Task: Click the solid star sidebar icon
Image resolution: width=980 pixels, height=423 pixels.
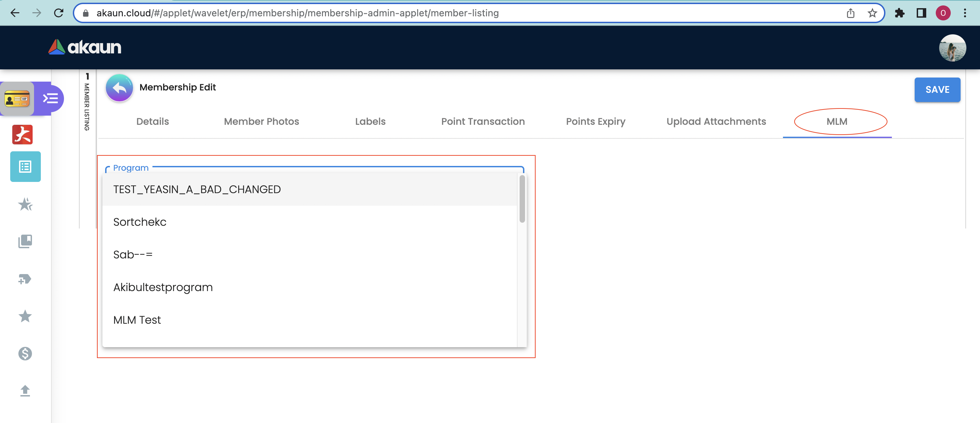Action: (25, 316)
